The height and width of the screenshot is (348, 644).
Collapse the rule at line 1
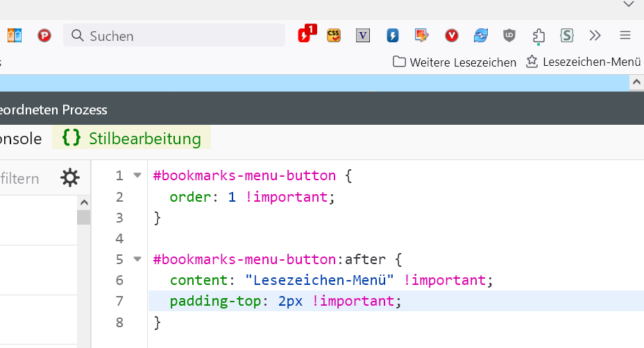point(137,175)
